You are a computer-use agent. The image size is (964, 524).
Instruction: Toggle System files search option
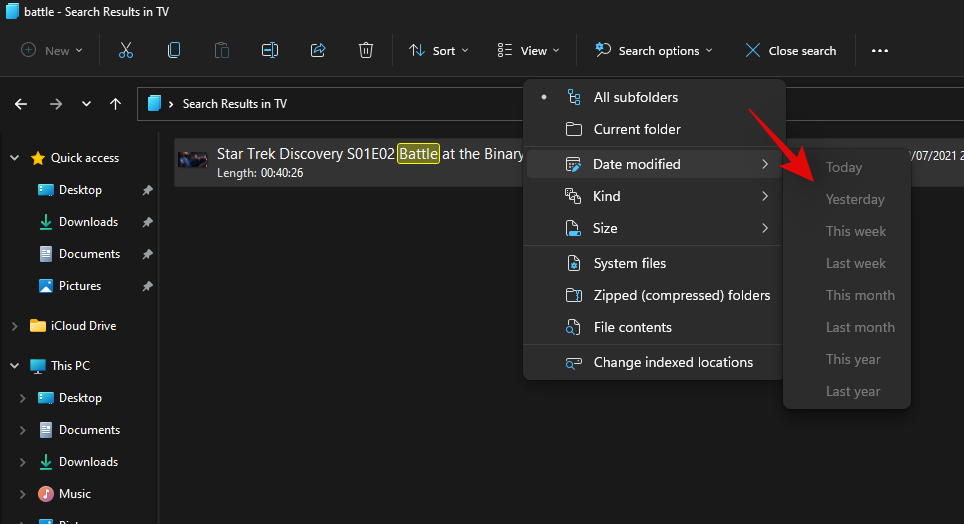[629, 263]
